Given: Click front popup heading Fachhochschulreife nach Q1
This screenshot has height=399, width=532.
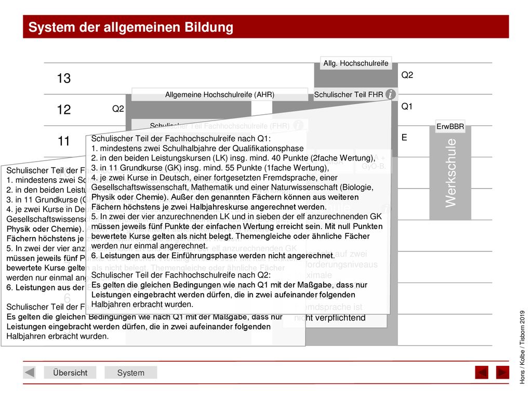Looking at the screenshot, I should (x=181, y=138).
